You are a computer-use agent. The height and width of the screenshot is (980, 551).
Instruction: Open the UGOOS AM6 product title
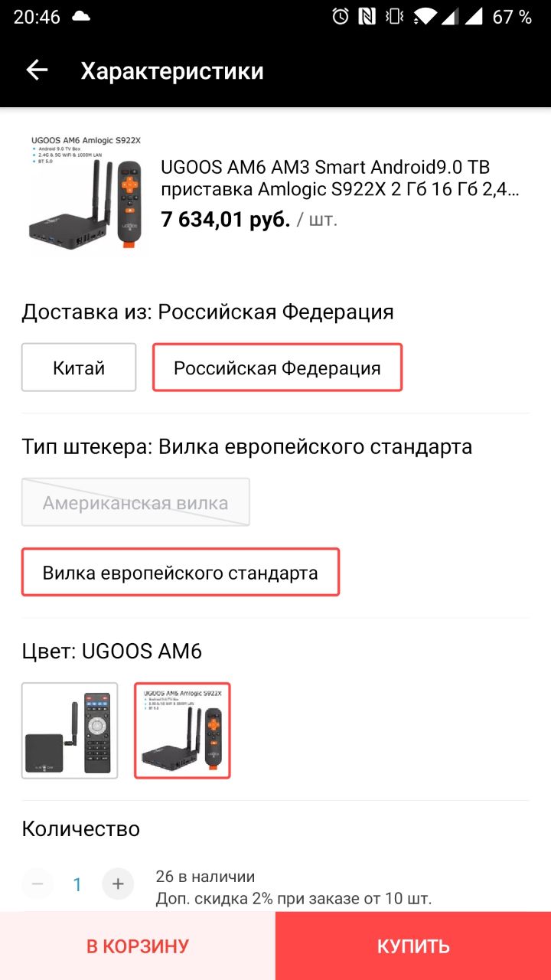pyautogui.click(x=341, y=178)
